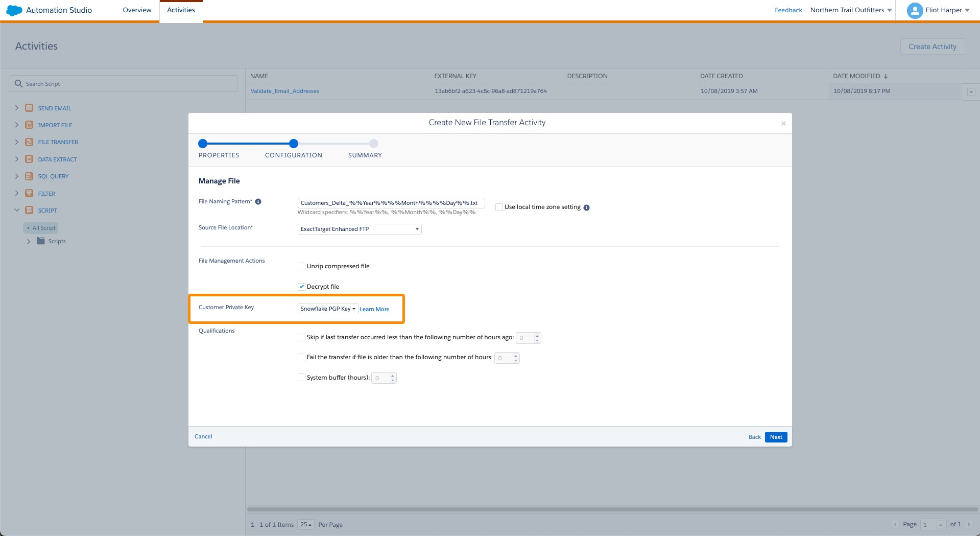Click the Script activity icon

(29, 210)
